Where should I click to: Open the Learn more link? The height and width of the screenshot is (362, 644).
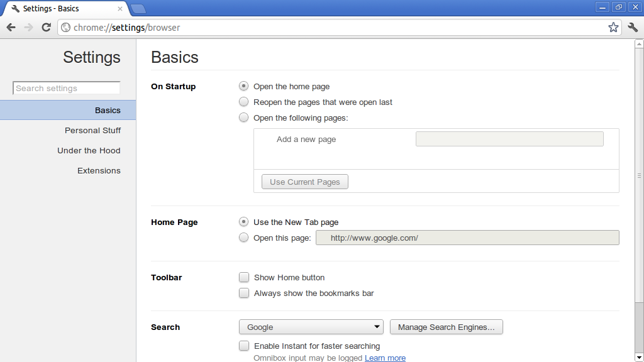click(385, 358)
